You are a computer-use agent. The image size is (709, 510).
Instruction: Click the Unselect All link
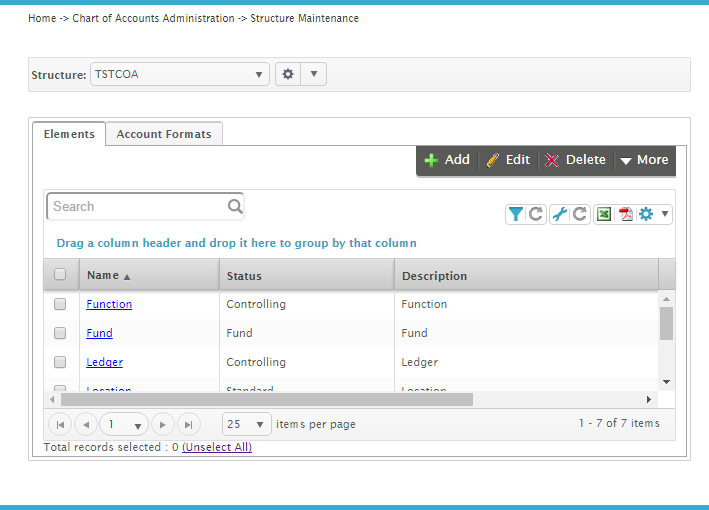coord(217,447)
